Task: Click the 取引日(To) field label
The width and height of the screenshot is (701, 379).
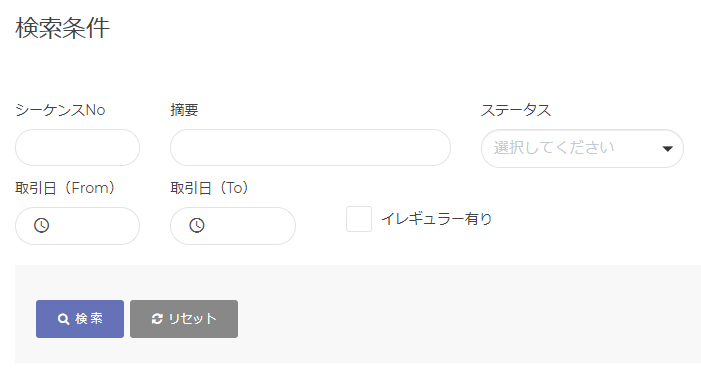Action: [x=209, y=188]
